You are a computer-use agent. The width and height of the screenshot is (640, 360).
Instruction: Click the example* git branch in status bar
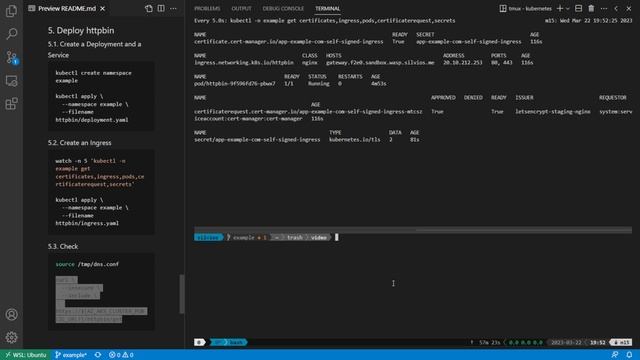(x=71, y=355)
